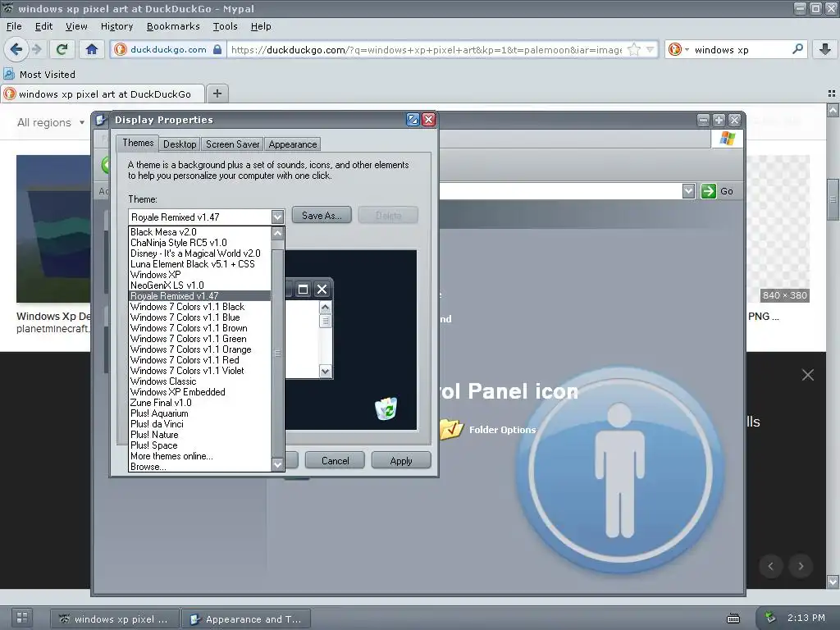Open the address bar dropdown beside Go

[688, 191]
